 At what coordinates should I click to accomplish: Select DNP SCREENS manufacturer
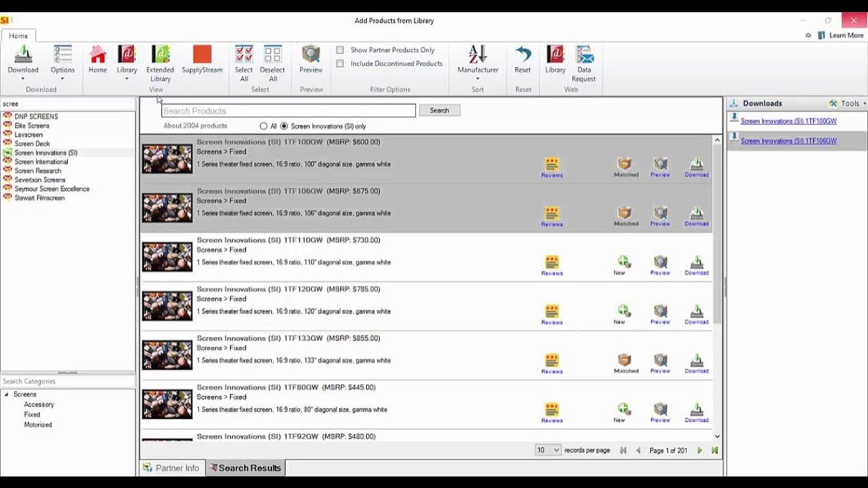click(36, 117)
